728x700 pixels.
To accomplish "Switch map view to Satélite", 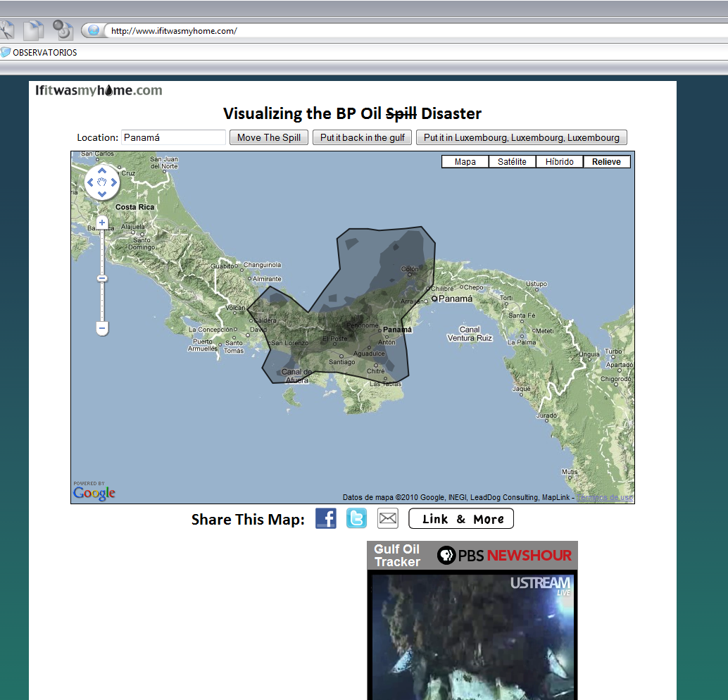I will coord(512,162).
